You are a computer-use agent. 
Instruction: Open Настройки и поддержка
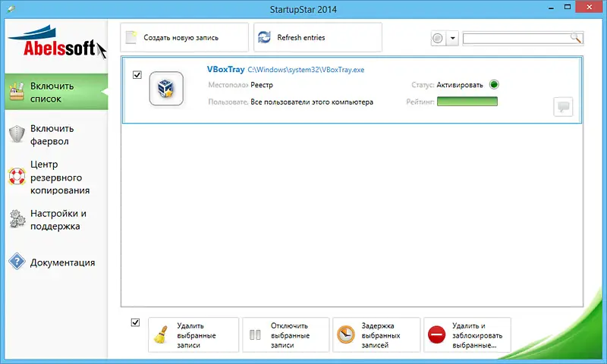pyautogui.click(x=56, y=220)
